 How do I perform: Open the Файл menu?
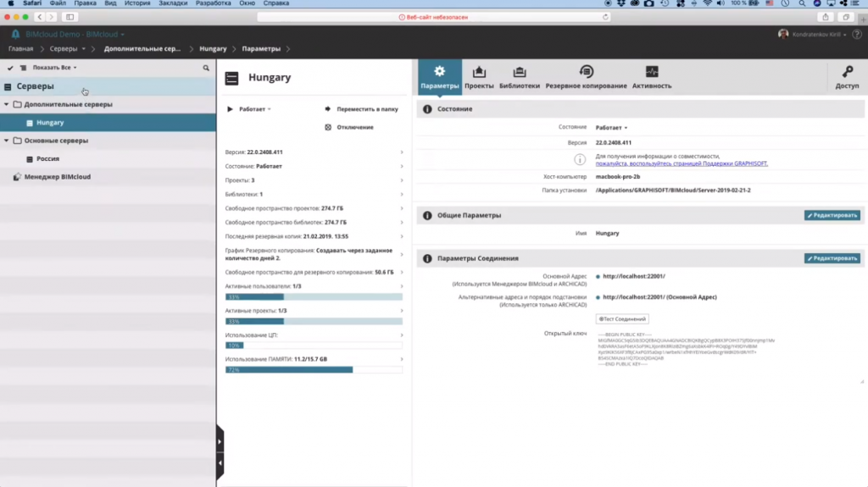click(58, 3)
